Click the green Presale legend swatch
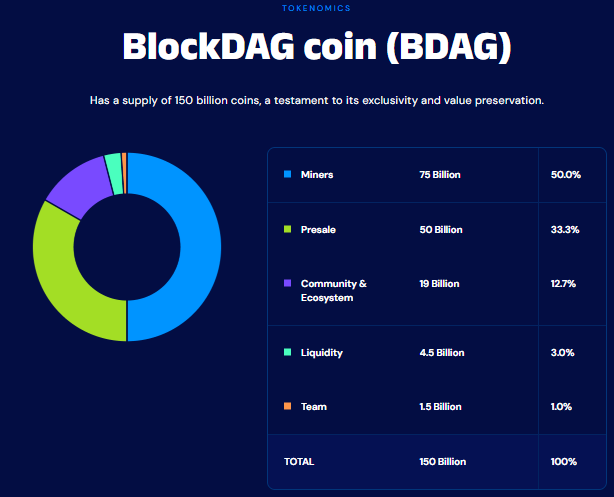 pos(287,229)
